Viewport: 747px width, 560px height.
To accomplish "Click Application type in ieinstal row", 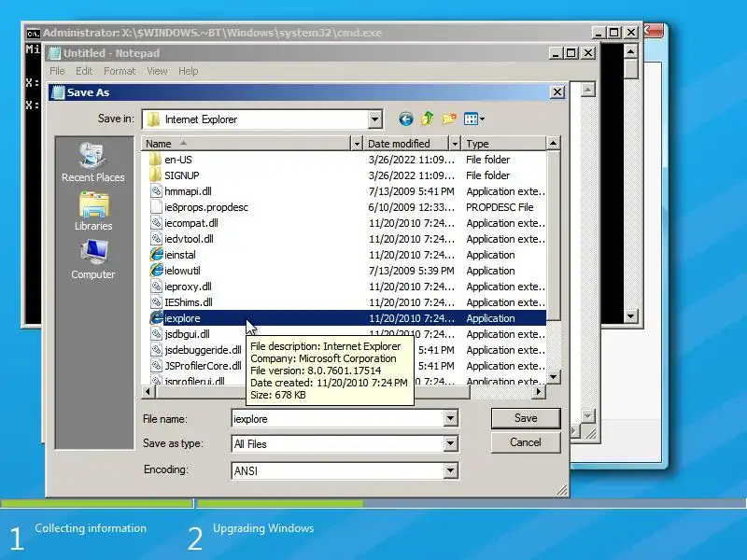I will (491, 255).
